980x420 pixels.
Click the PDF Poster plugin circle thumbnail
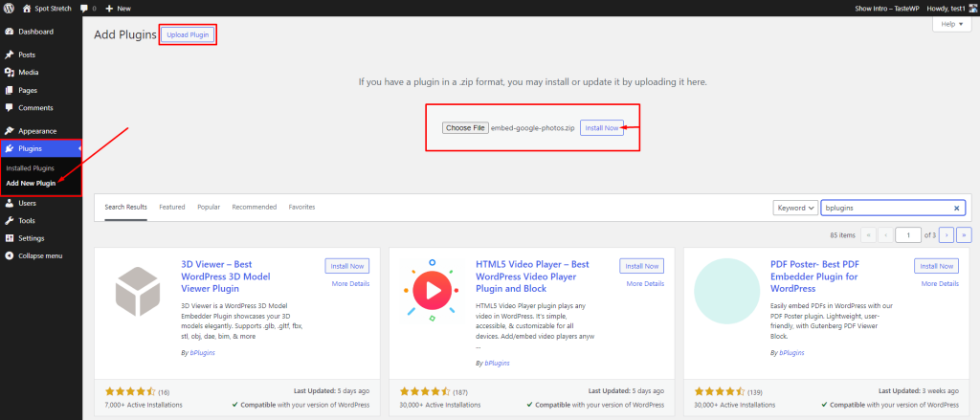coord(727,291)
